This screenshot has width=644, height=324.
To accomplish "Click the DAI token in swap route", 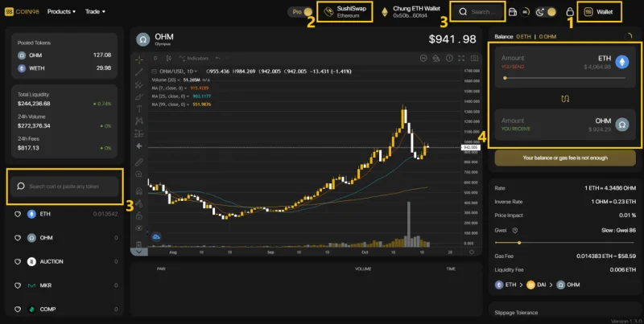I will 537,285.
